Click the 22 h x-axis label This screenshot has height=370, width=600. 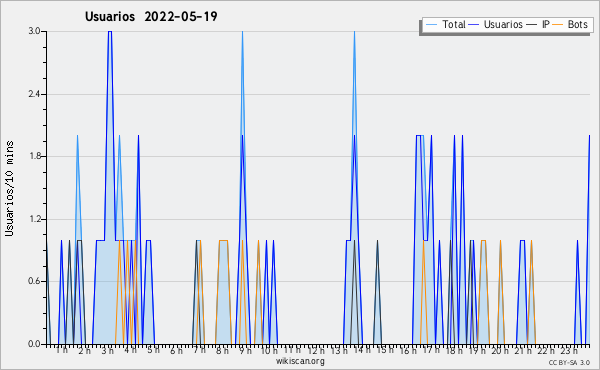[546, 350]
